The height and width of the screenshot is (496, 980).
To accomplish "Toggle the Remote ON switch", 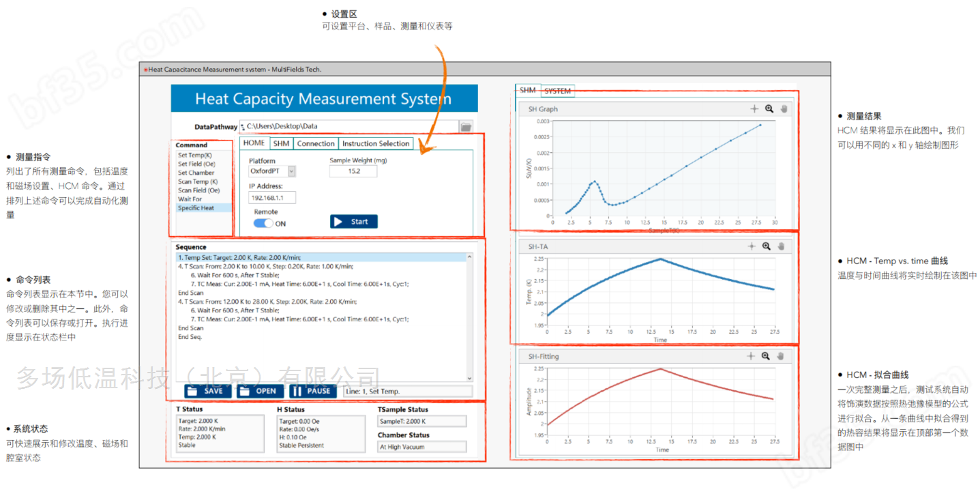I will 263,223.
